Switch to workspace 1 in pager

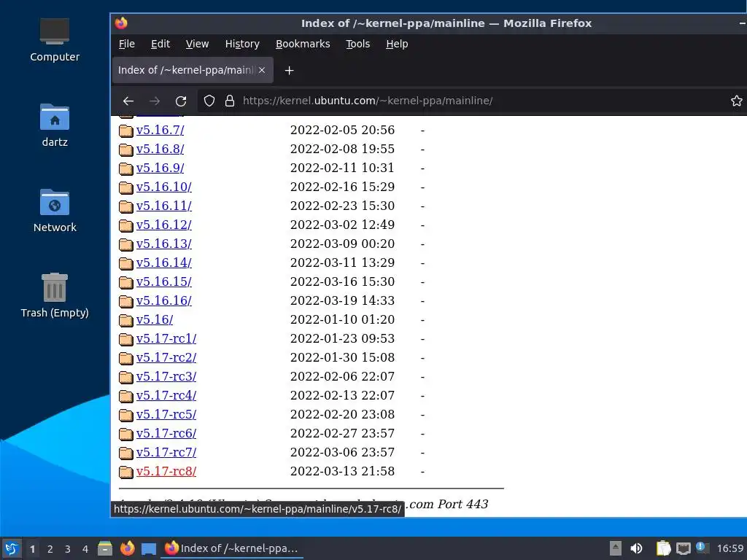[32, 549]
